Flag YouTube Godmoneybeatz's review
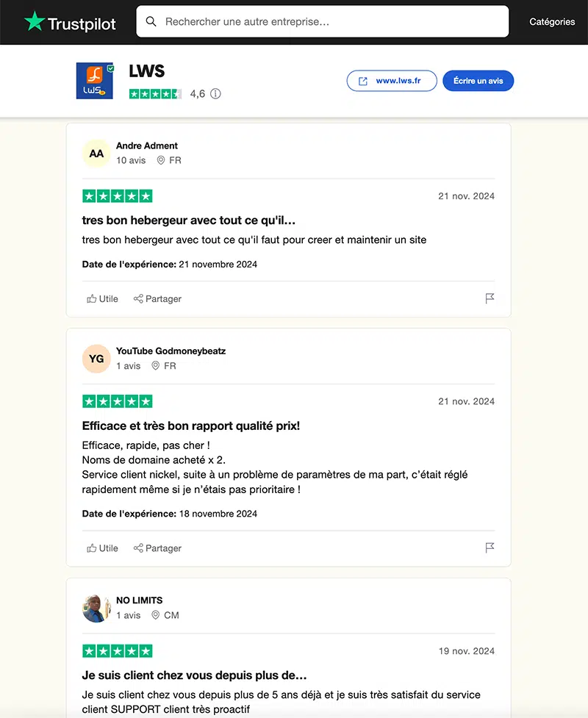Viewport: 588px width, 718px height. point(490,548)
